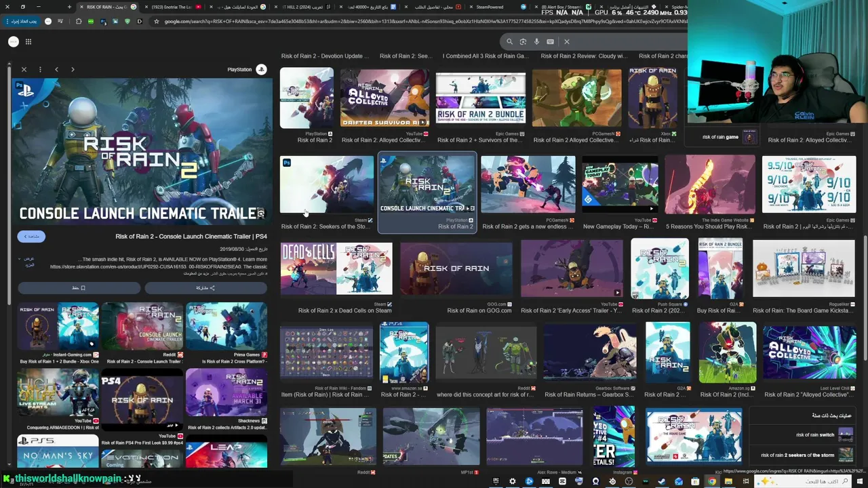Click the PlayStation source icon in preview
The height and width of the screenshot is (488, 868).
click(261, 69)
